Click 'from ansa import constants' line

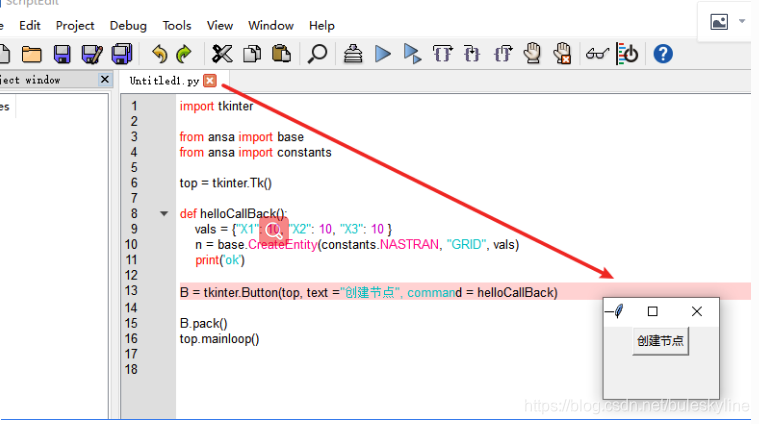(256, 152)
